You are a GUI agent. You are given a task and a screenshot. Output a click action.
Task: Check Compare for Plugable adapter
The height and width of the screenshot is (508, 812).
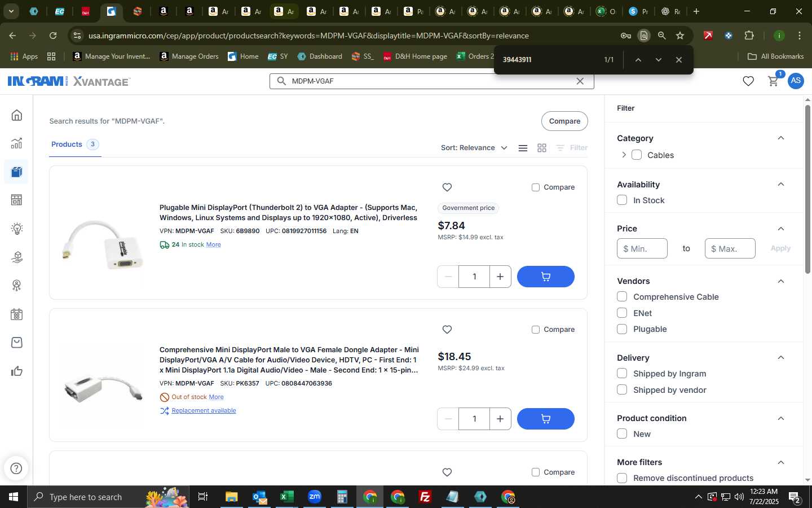[536, 187]
